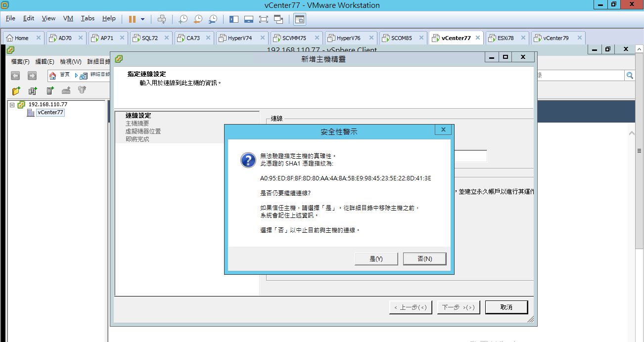This screenshot has width=644, height=342.
Task: Click the 下一步 next button
Action: tap(459, 307)
